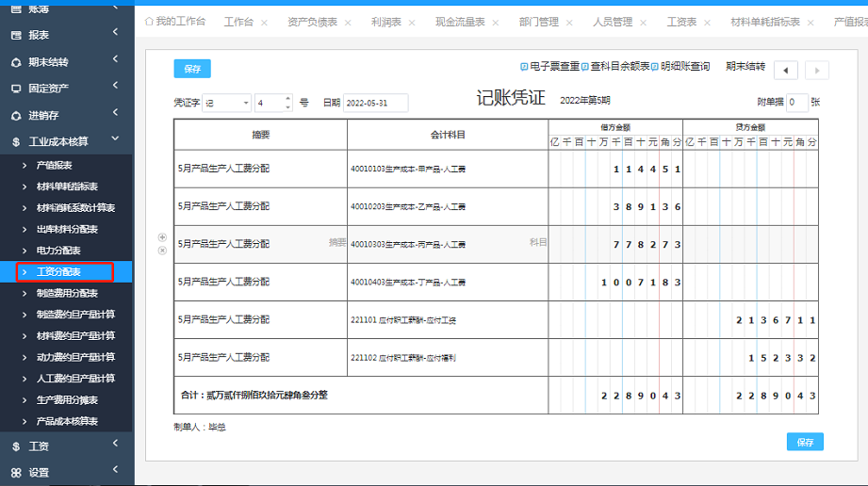
Task: Expand the 固定资产 sidebar menu chevron
Action: point(116,86)
